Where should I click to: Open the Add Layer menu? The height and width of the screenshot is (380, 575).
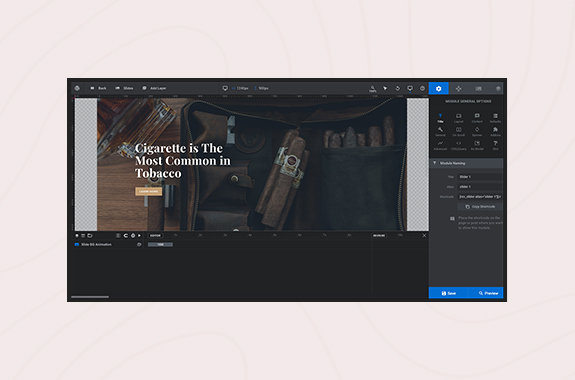tap(154, 88)
